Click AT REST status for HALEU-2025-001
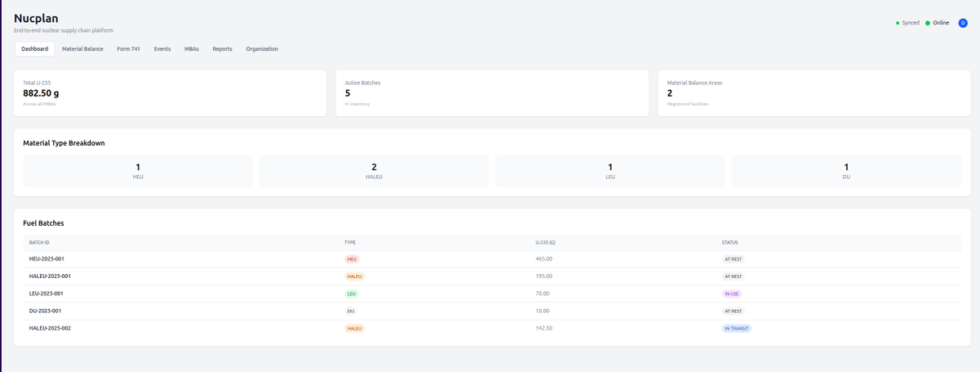 [x=733, y=276]
